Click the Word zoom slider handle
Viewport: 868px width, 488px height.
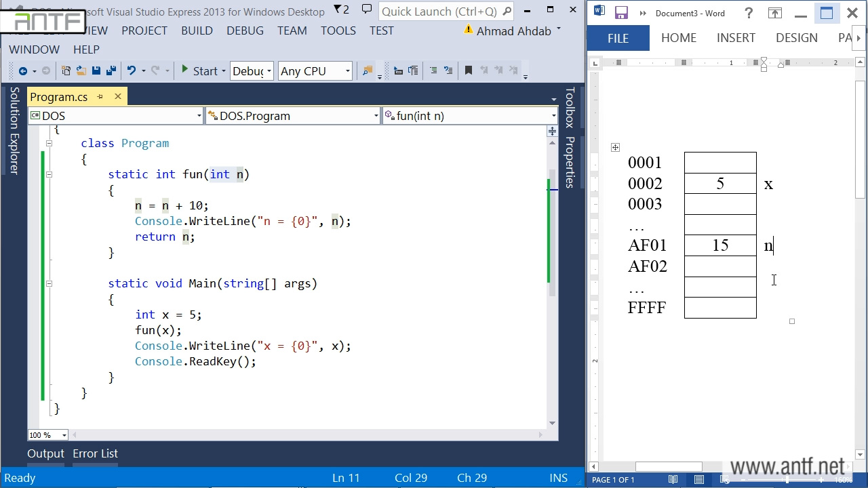(787, 479)
